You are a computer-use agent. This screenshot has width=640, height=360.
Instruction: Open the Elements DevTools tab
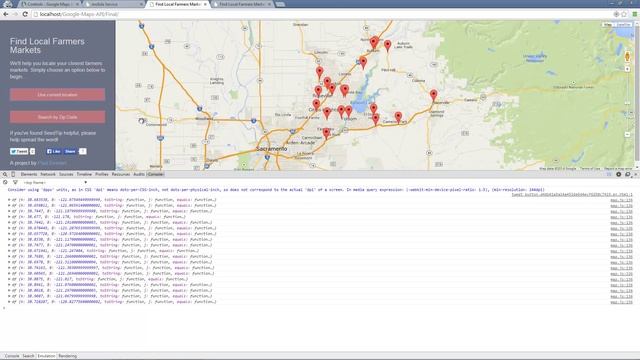click(x=29, y=174)
